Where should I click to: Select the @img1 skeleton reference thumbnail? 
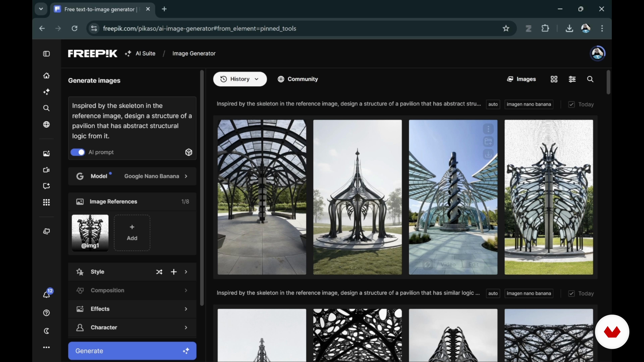click(90, 232)
